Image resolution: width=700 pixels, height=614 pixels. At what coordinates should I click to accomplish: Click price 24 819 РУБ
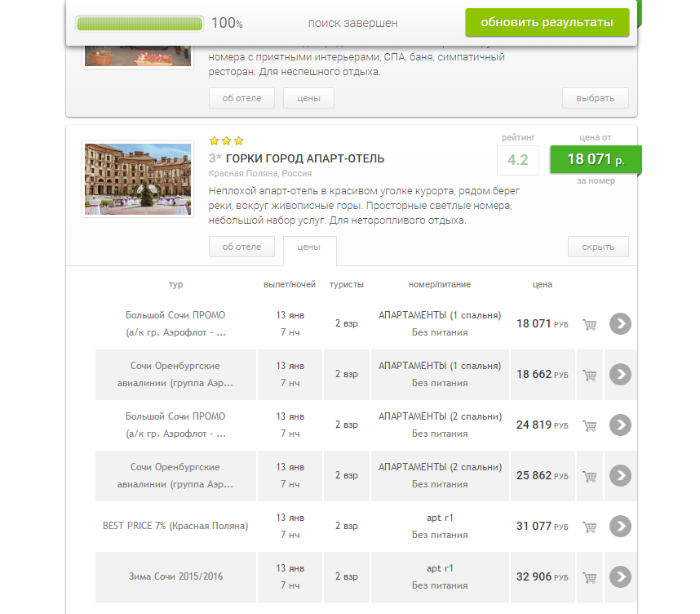pos(542,425)
